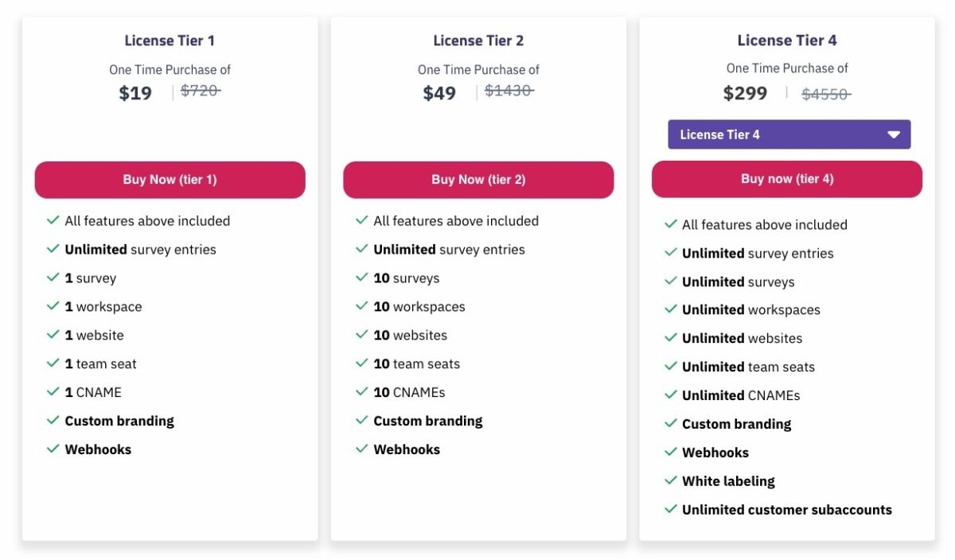Click checkmark beside 1 survey
Viewport: 955px width, 560px height.
pyautogui.click(x=53, y=278)
